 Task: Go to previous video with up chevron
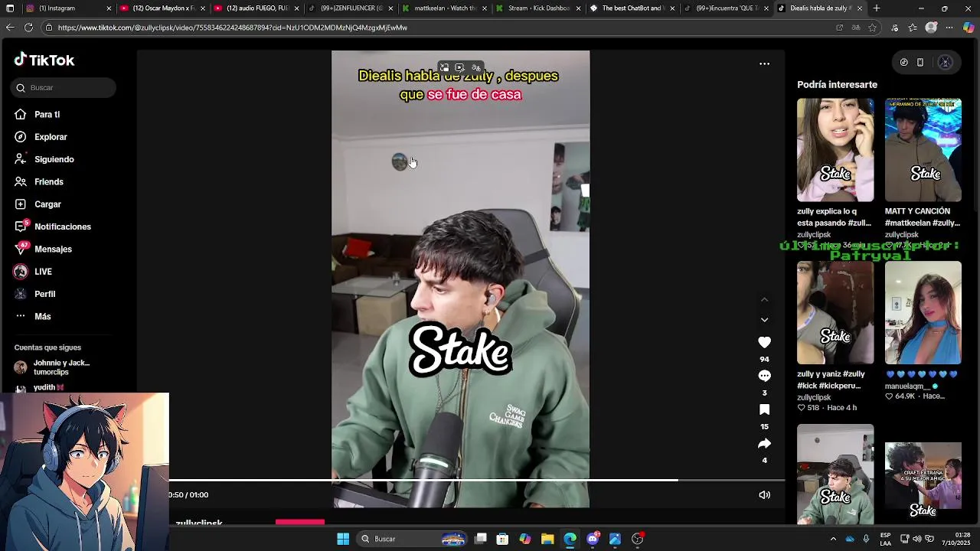click(x=764, y=300)
